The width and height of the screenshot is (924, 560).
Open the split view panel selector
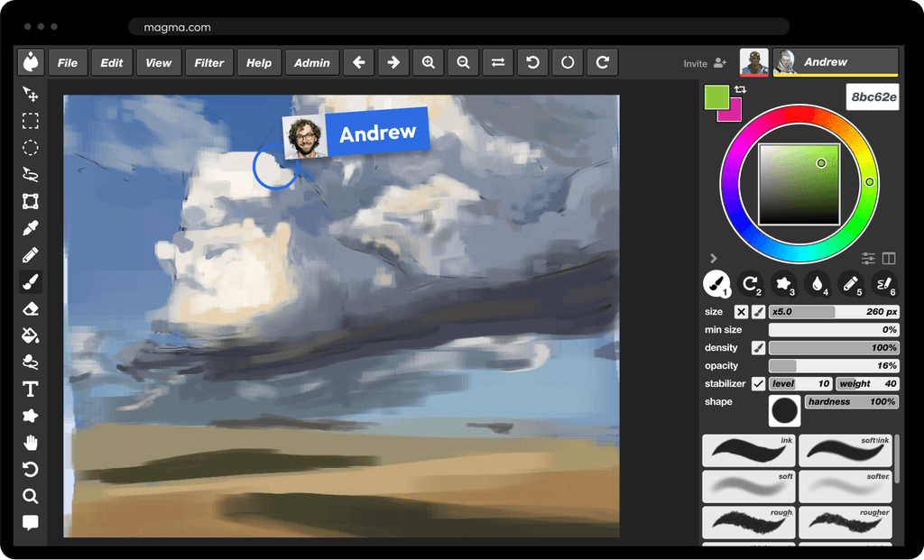tap(889, 258)
